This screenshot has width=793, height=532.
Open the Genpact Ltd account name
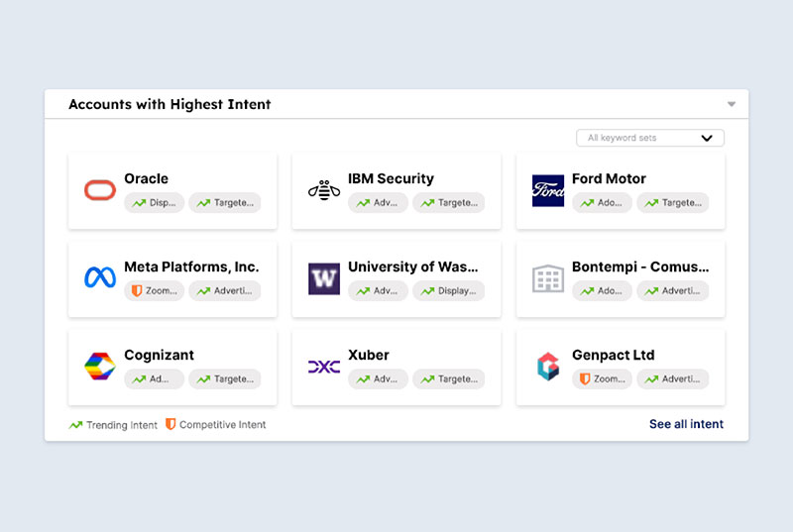click(x=613, y=355)
